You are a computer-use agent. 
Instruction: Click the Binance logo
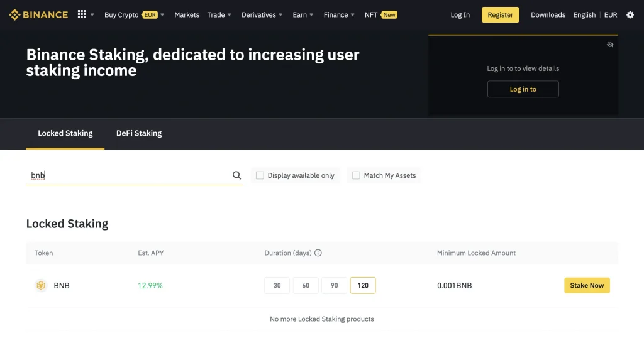coord(38,14)
